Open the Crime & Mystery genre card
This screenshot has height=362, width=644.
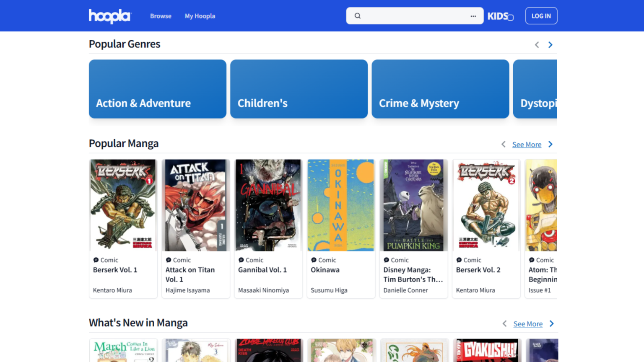(x=440, y=89)
